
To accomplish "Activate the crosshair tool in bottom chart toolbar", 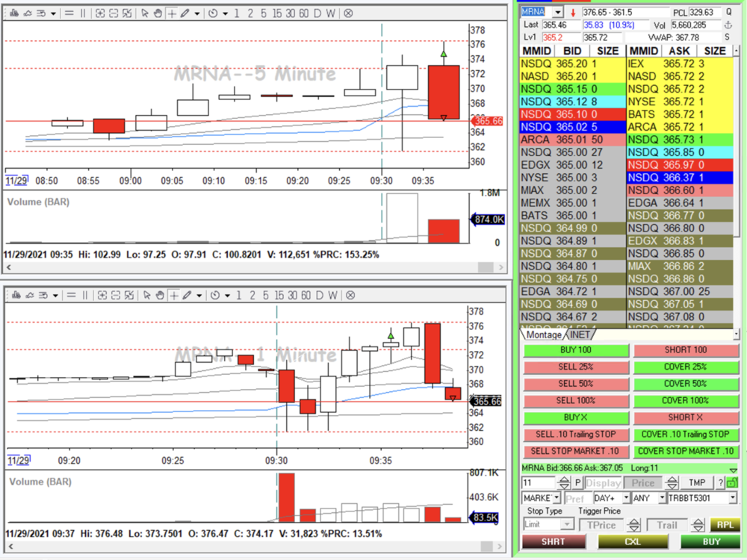I will [173, 295].
